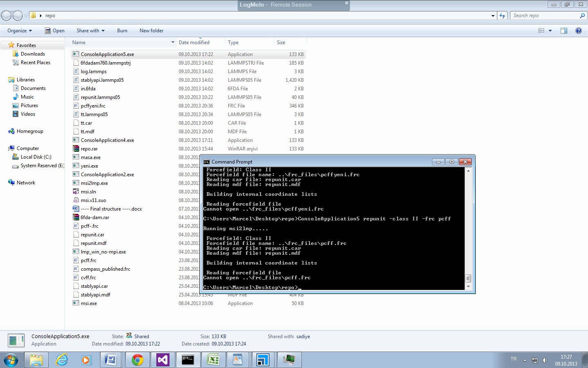This screenshot has width=588, height=368.
Task: Select Network in the navigation pane
Action: pos(26,183)
